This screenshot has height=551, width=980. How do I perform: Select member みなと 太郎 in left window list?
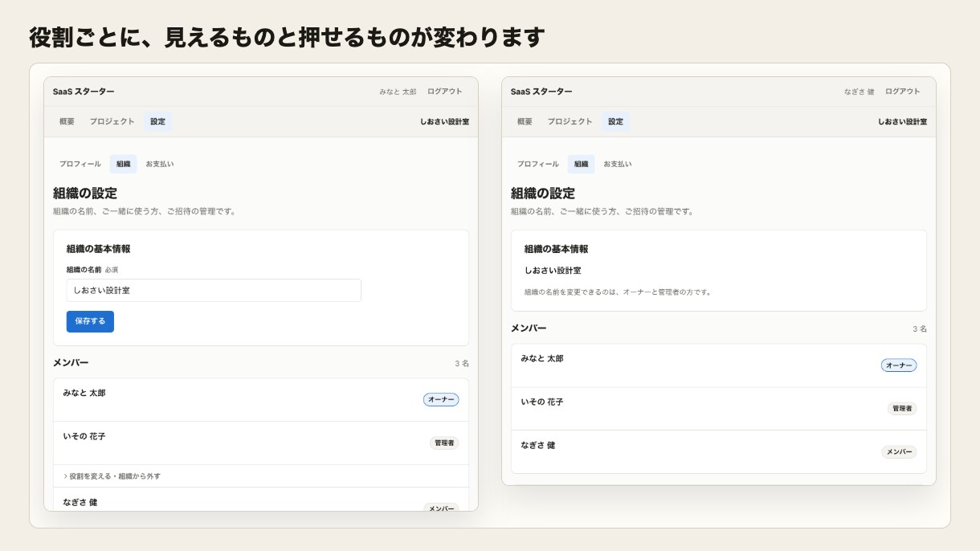point(84,393)
